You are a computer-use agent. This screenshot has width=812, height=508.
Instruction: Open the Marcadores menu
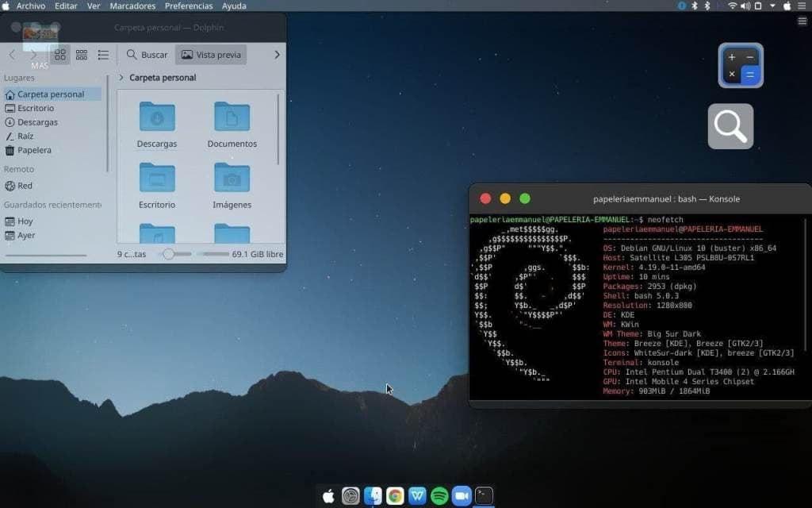coord(132,6)
